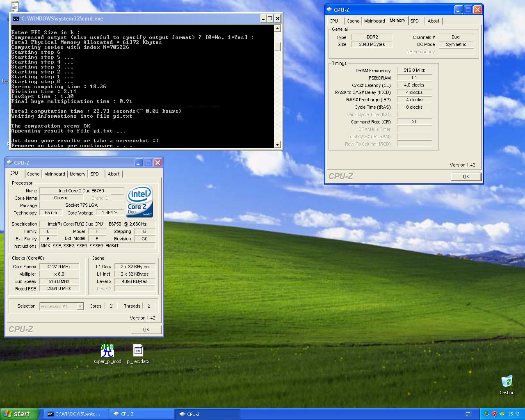This screenshot has height=420, width=525.
Task: Click the taskbar clock showing 15.42
Action: pyautogui.click(x=514, y=414)
